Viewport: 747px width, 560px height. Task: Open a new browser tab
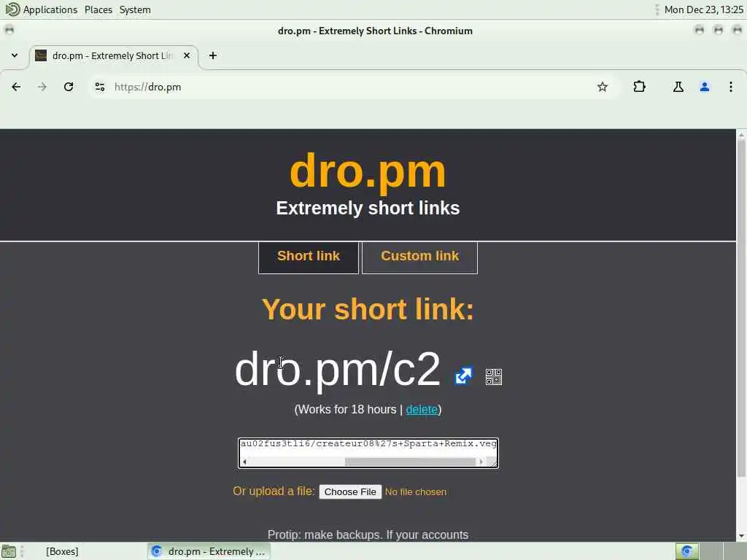(x=213, y=55)
